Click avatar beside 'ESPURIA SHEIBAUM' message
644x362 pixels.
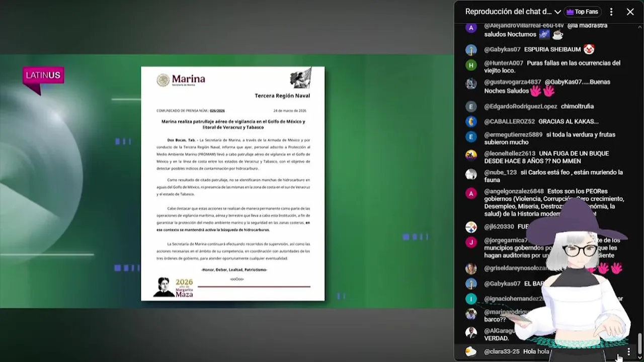[x=471, y=50]
